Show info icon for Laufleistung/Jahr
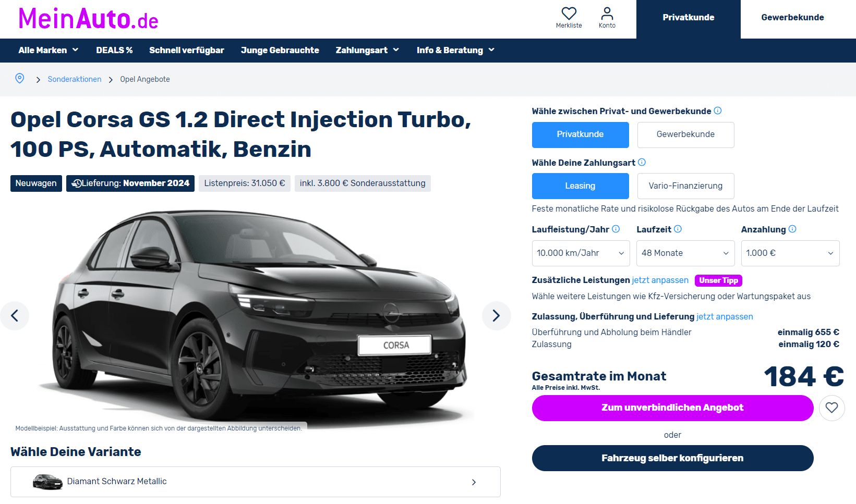 pos(616,229)
